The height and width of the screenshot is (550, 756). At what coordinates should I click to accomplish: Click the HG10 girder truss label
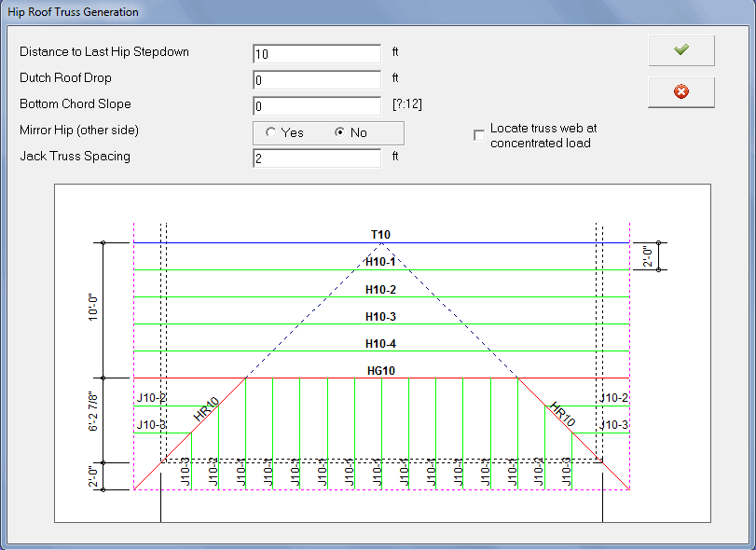380,370
